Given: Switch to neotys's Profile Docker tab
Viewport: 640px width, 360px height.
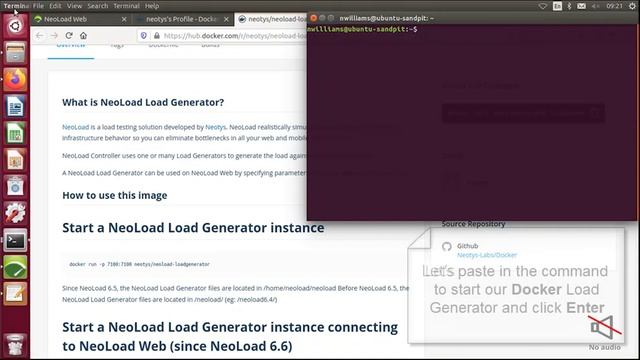Looking at the screenshot, I should pyautogui.click(x=183, y=19).
